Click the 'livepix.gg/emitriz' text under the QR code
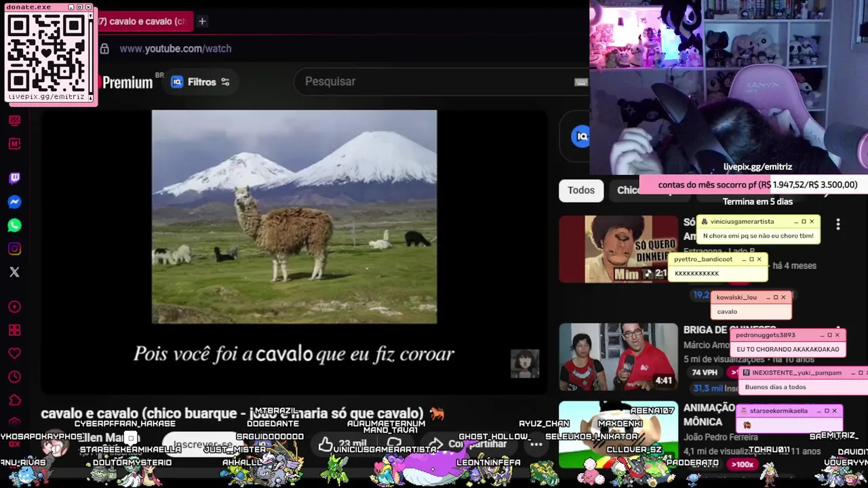The width and height of the screenshot is (868, 488). pyautogui.click(x=46, y=97)
